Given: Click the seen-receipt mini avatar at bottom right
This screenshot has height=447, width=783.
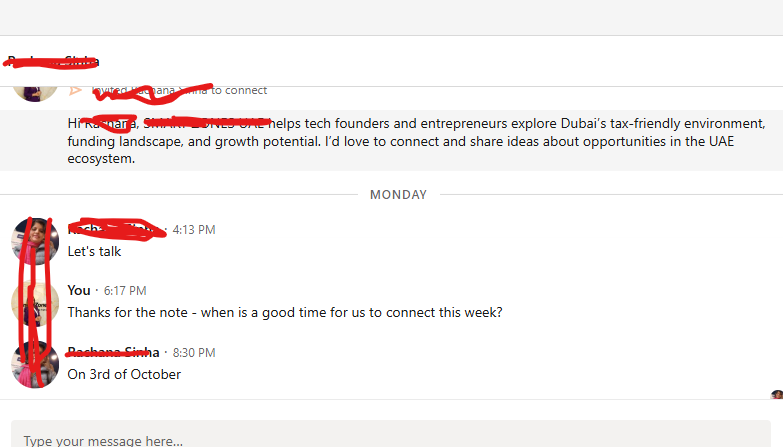Looking at the screenshot, I should (x=777, y=395).
